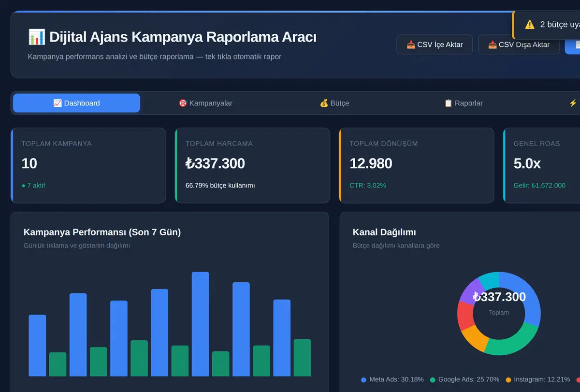Click the outbox icon on CSV Dışa Aktar

pos(493,44)
